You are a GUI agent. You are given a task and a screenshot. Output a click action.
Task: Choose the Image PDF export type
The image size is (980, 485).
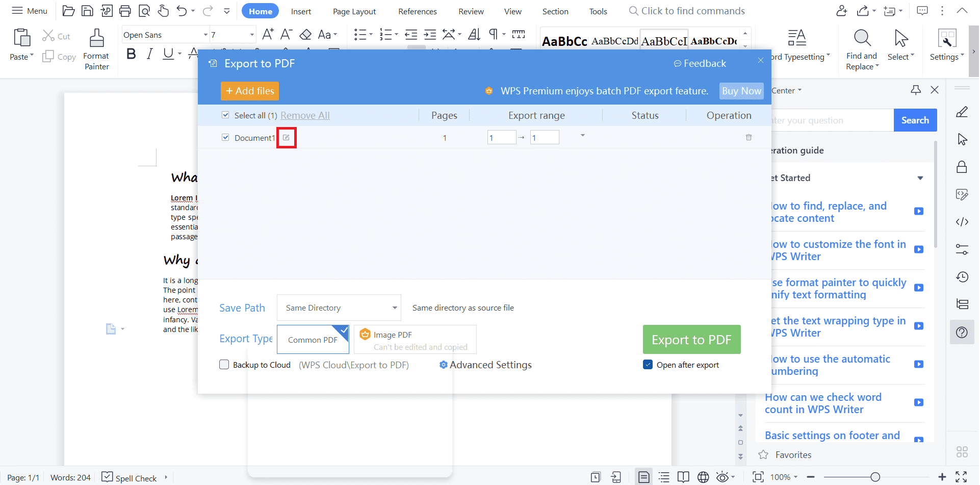415,340
